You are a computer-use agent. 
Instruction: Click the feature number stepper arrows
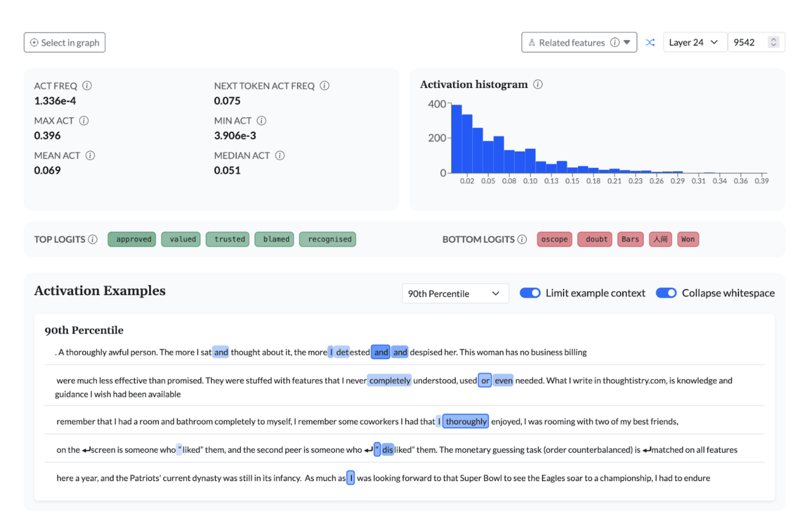pyautogui.click(x=773, y=42)
